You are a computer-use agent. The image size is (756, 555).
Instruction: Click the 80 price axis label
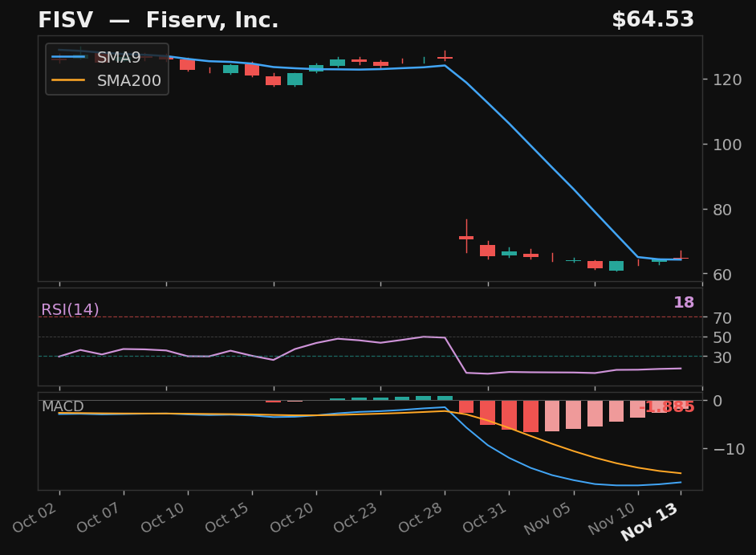pos(722,210)
